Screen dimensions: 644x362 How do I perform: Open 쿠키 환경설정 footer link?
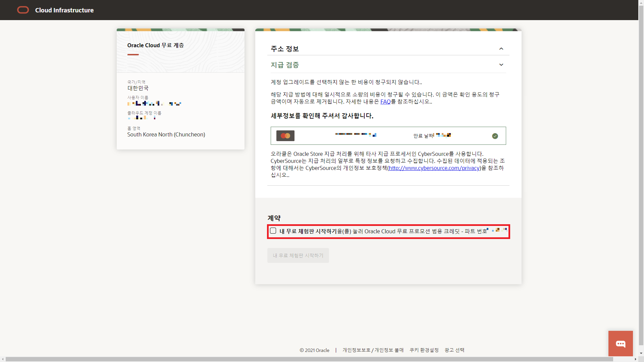(424, 350)
